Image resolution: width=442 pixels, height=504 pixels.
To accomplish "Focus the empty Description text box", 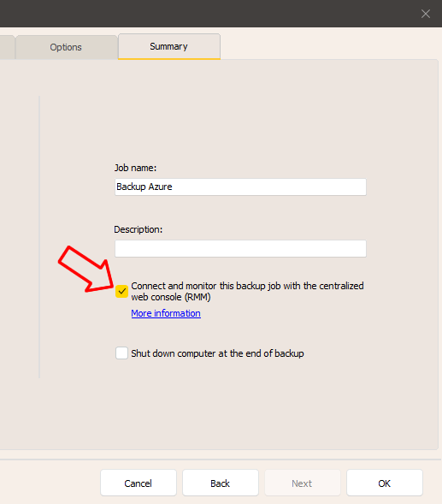I will 240,248.
